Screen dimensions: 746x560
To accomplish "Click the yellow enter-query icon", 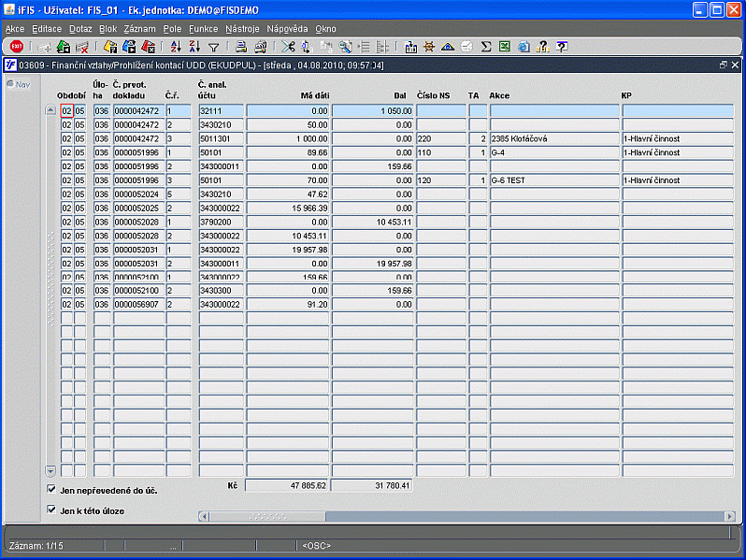I will coord(110,47).
